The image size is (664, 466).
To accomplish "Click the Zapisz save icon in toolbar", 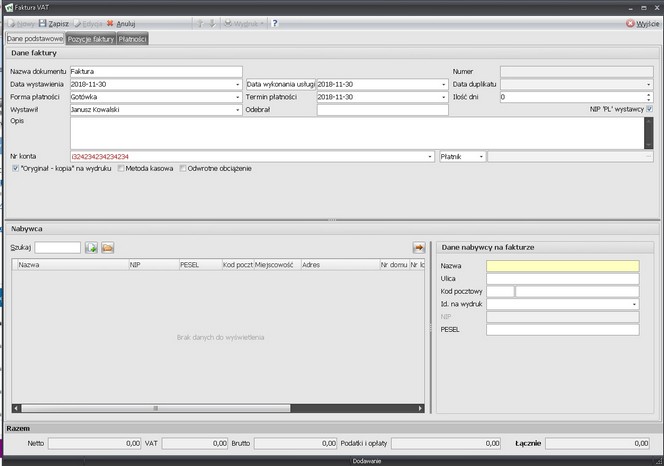I will pyautogui.click(x=43, y=22).
